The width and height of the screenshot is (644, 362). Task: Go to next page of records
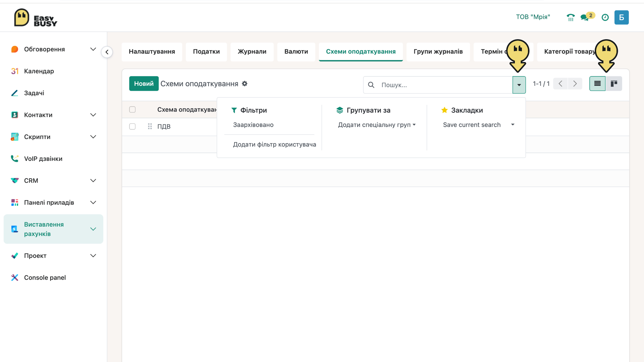point(575,83)
